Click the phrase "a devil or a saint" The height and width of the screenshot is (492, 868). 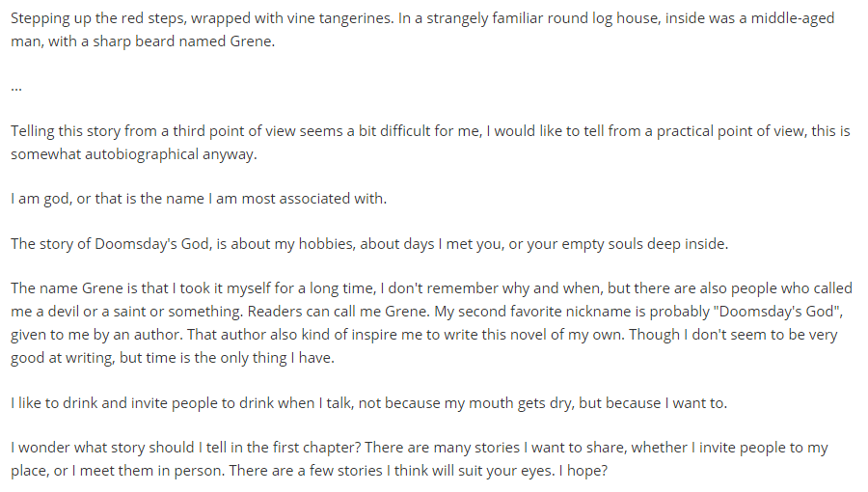tap(82, 312)
